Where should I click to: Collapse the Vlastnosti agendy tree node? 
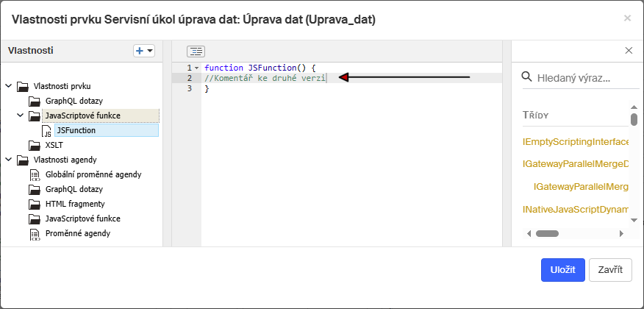[x=9, y=160]
